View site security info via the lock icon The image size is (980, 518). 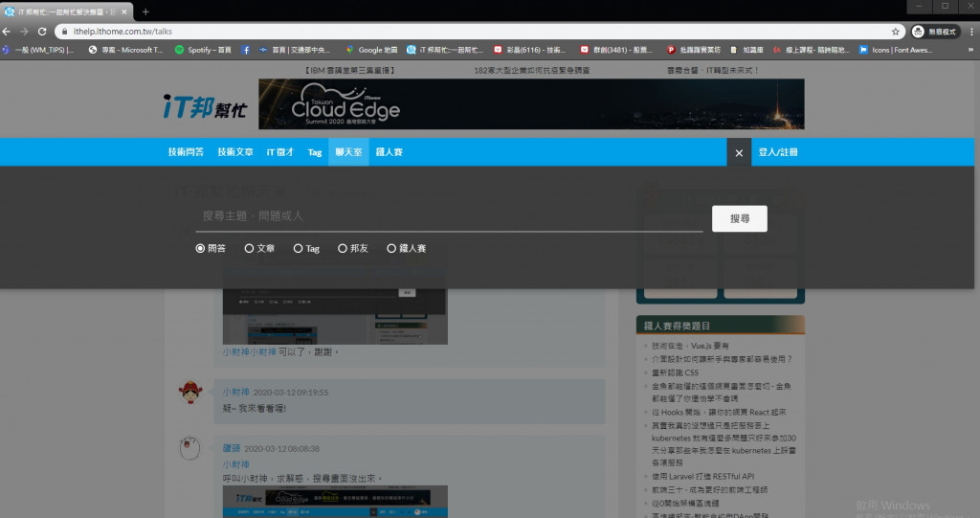click(64, 32)
